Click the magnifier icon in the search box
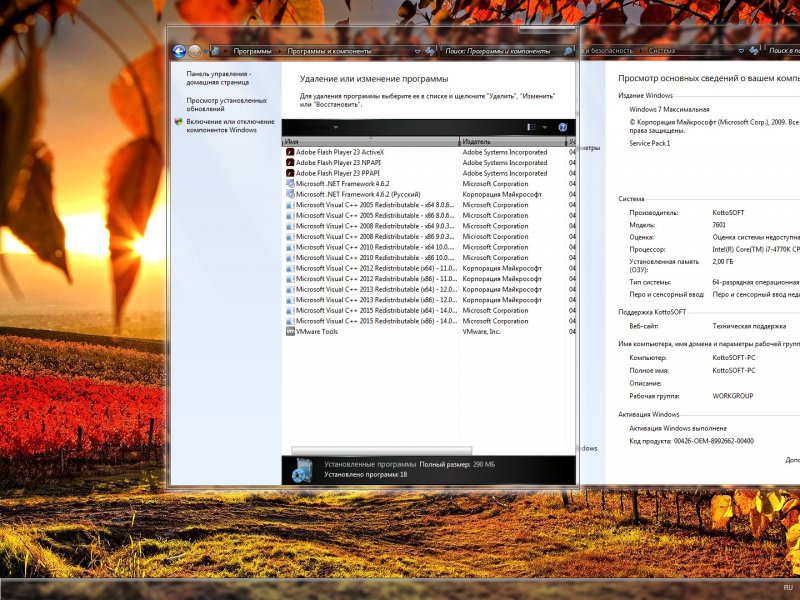The width and height of the screenshot is (800, 600). pos(568,51)
